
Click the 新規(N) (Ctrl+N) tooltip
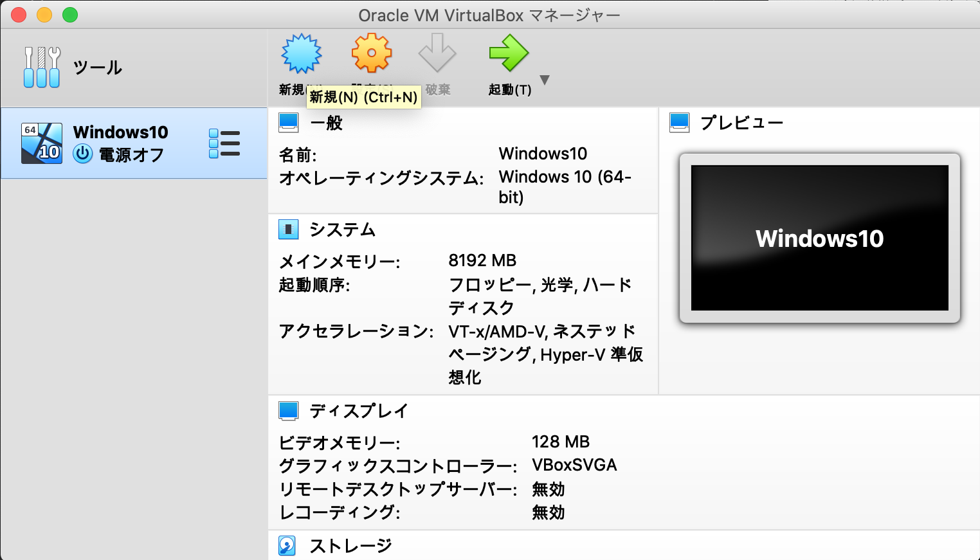[x=364, y=97]
